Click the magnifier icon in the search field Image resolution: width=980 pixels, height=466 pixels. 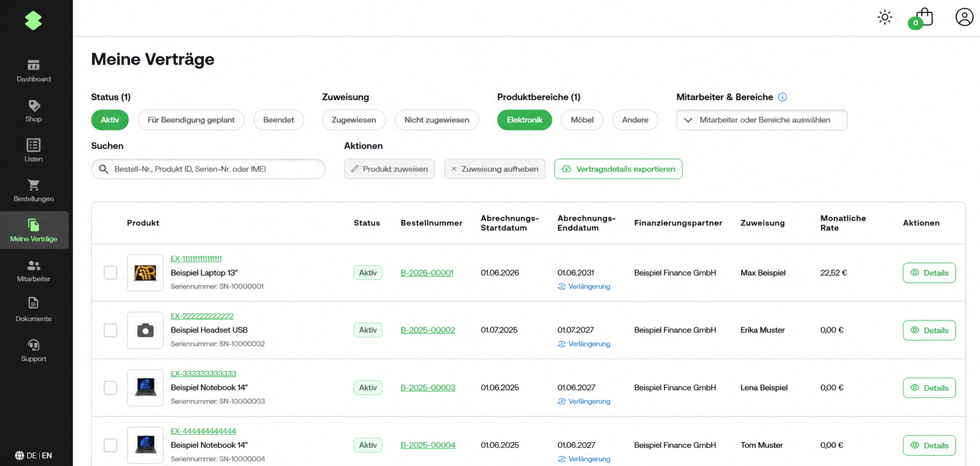point(103,169)
